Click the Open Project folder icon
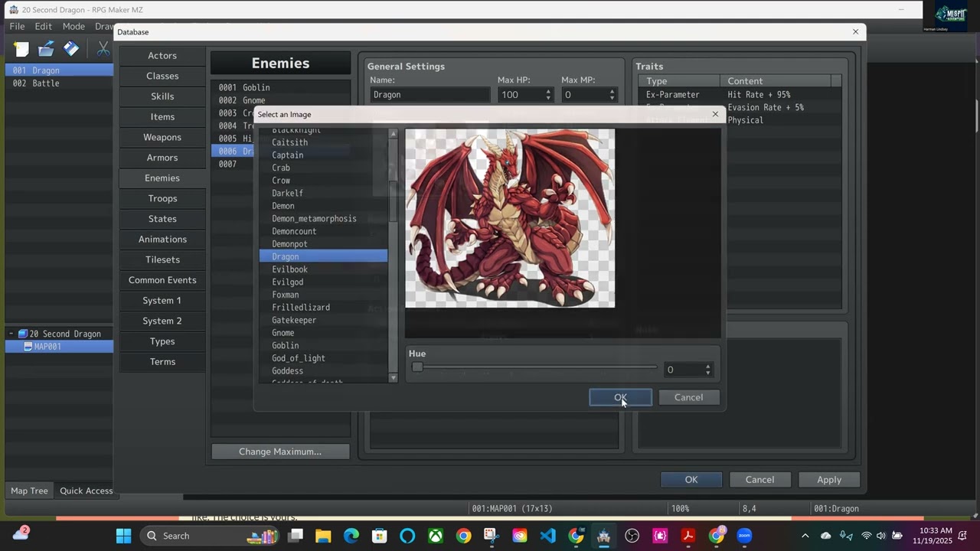The image size is (980, 551). click(x=46, y=49)
